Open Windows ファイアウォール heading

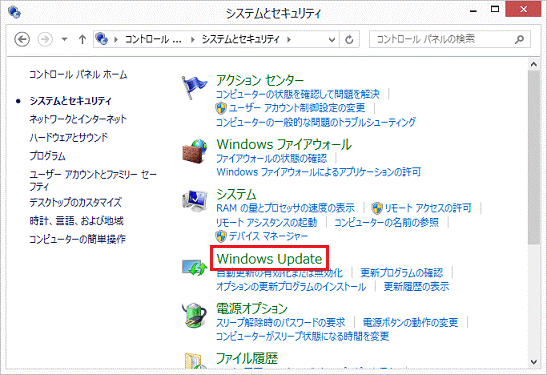(x=284, y=144)
